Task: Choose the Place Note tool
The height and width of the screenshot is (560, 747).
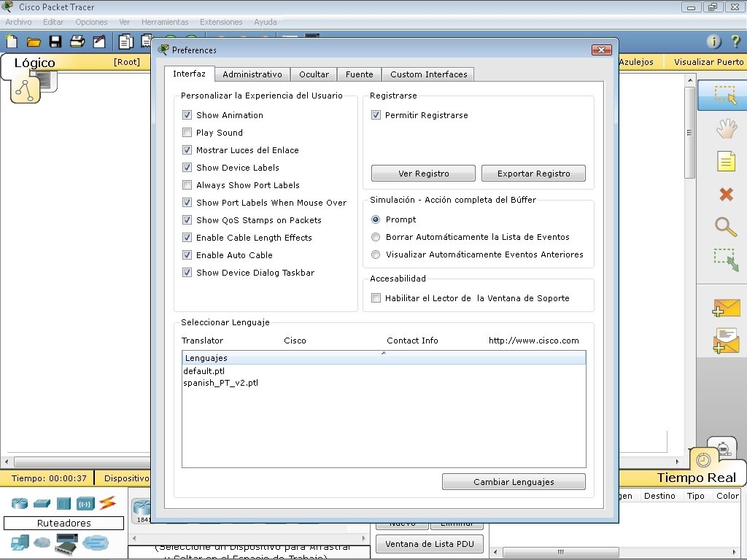Action: click(726, 161)
